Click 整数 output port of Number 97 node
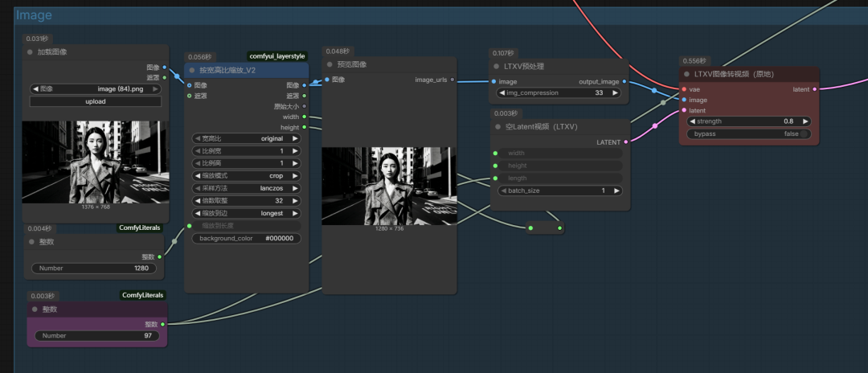Viewport: 868px width, 373px height. pyautogui.click(x=162, y=324)
